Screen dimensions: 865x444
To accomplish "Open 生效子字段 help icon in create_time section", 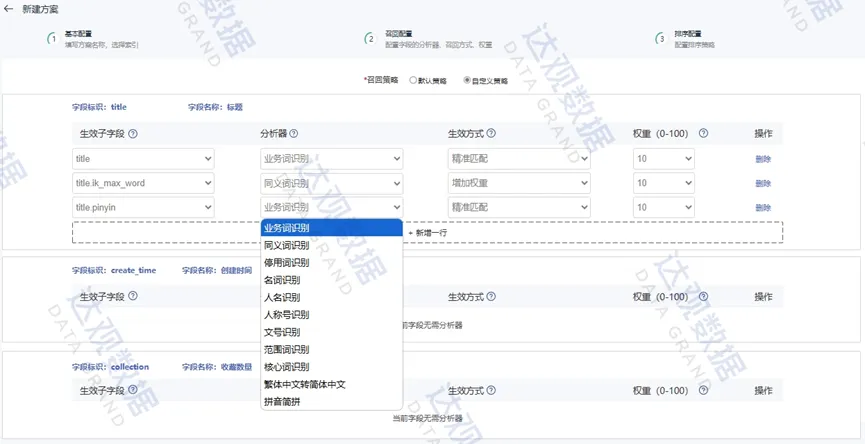I will point(132,296).
